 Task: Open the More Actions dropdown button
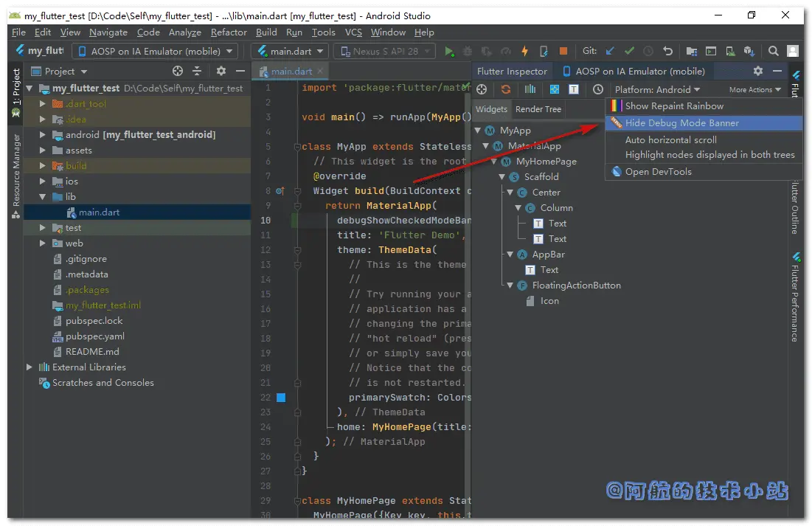click(754, 89)
